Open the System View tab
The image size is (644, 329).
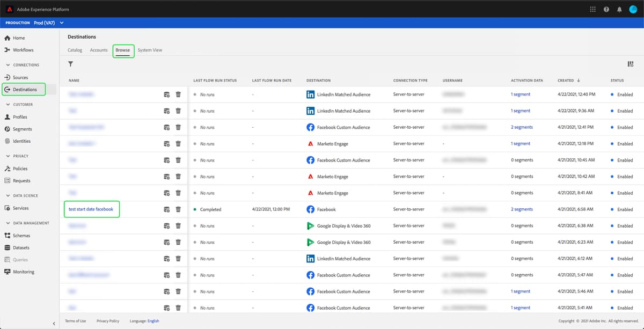point(150,49)
